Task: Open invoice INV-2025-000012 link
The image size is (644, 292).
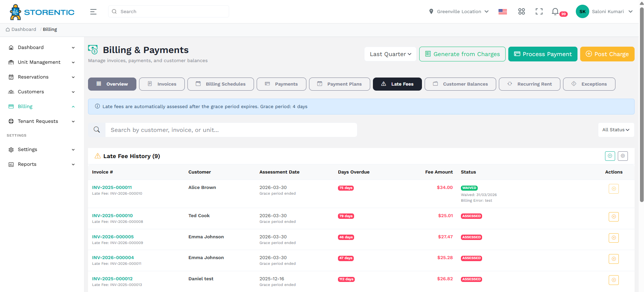Action: [x=112, y=279]
